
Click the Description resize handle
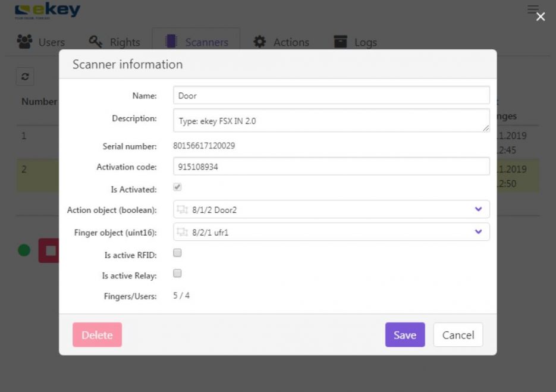click(486, 128)
